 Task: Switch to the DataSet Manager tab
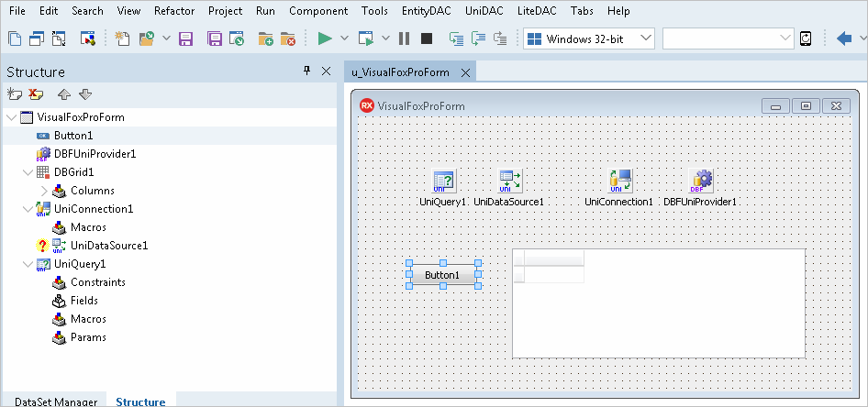[55, 401]
